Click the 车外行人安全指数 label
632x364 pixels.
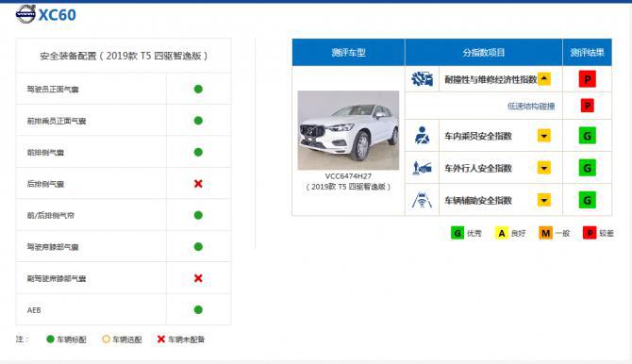pyautogui.click(x=478, y=168)
